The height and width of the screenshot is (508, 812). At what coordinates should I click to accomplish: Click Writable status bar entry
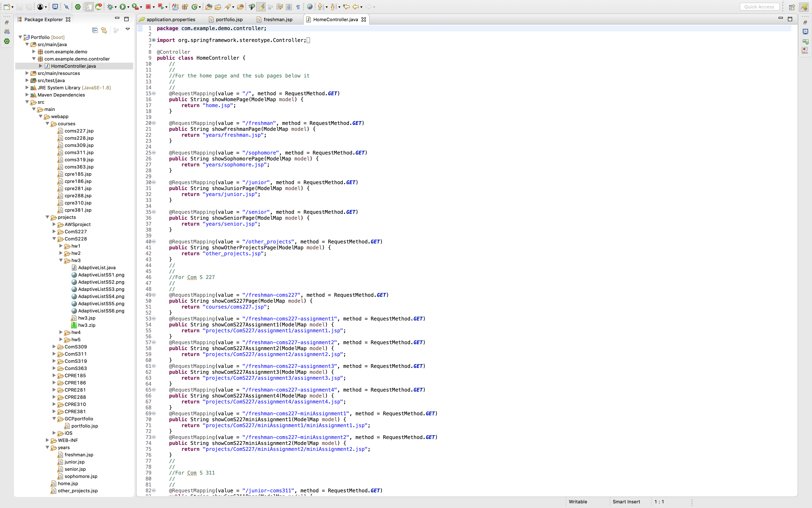tap(578, 502)
